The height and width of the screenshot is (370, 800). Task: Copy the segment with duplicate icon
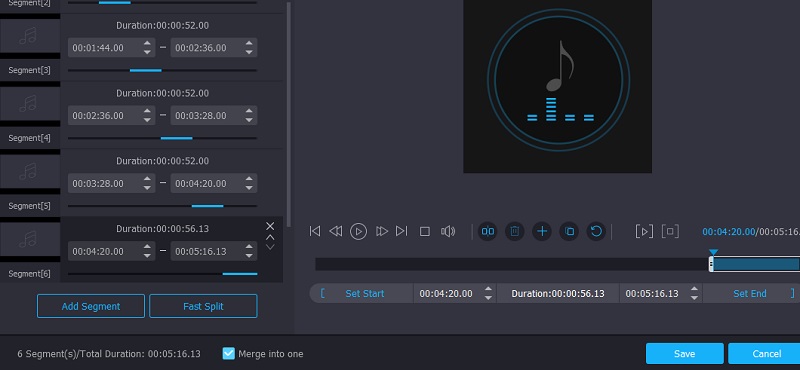coord(569,232)
